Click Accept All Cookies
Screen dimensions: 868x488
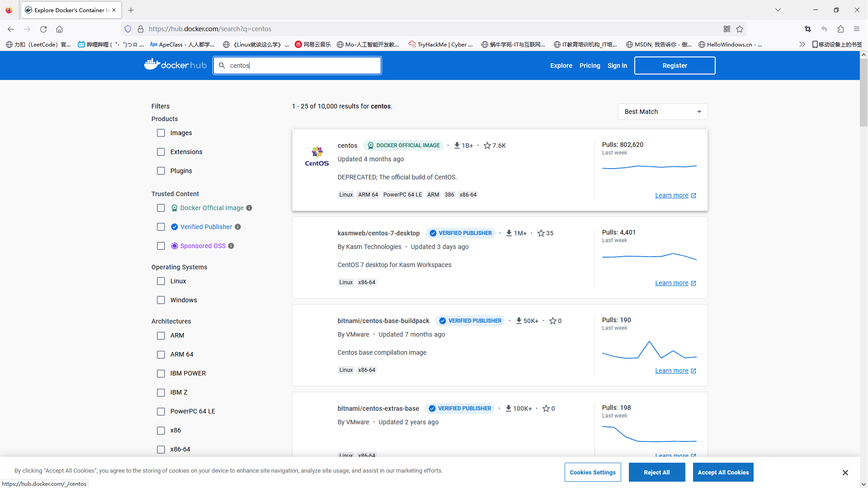click(x=723, y=472)
